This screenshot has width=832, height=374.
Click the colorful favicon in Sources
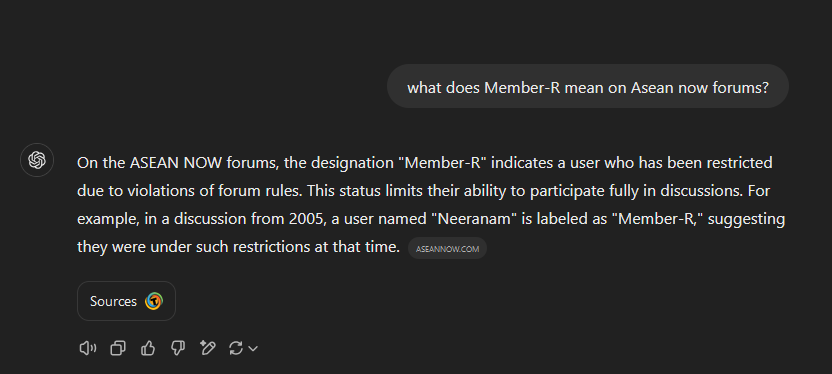(x=154, y=301)
